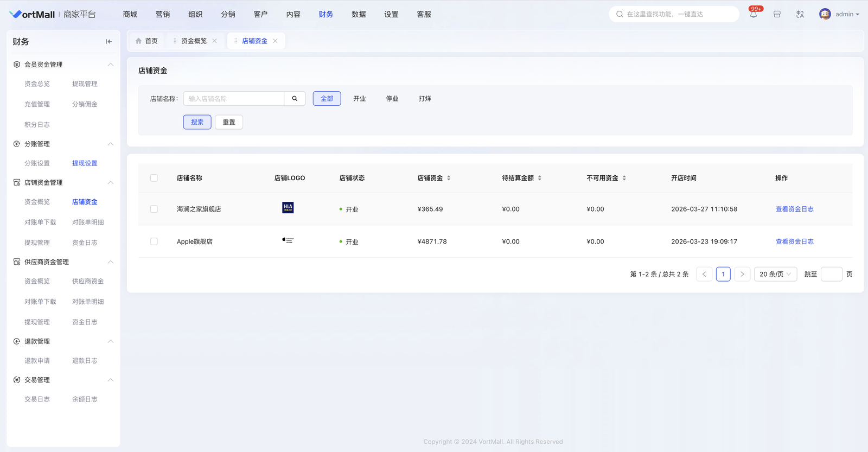The width and height of the screenshot is (868, 452).
Task: Open the language translation icon
Action: point(800,15)
